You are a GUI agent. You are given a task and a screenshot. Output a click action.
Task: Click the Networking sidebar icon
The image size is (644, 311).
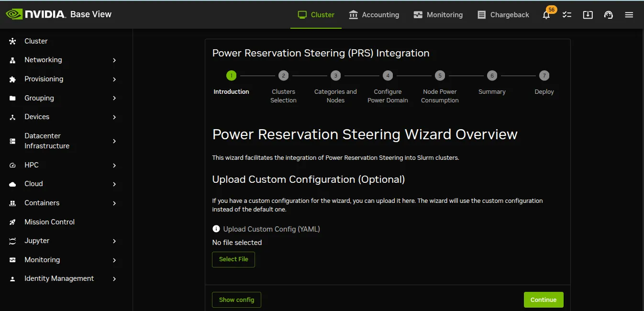click(13, 60)
